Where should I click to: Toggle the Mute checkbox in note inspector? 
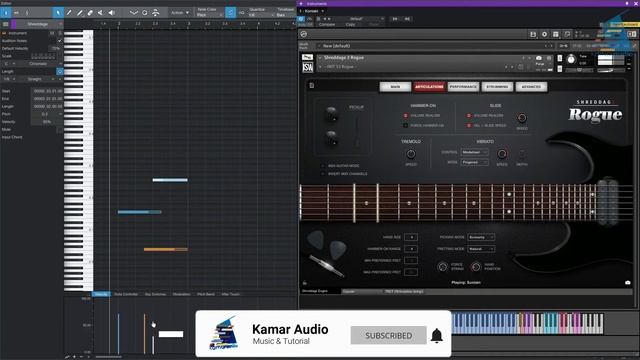pos(60,129)
